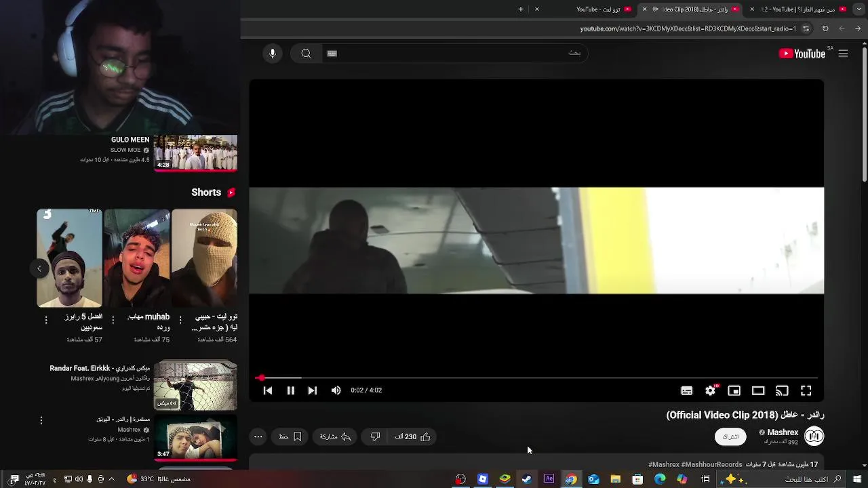
Task: Start voice search with the microphone
Action: point(273,54)
